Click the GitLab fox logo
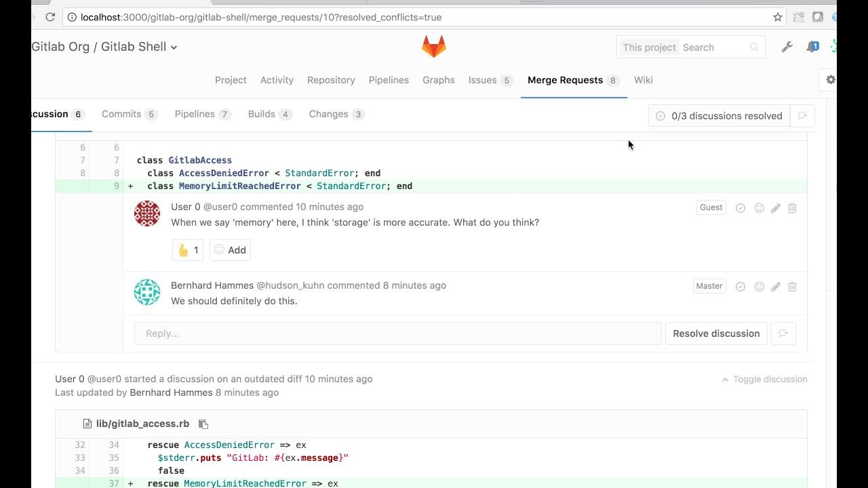Image resolution: width=868 pixels, height=488 pixels. (x=434, y=47)
